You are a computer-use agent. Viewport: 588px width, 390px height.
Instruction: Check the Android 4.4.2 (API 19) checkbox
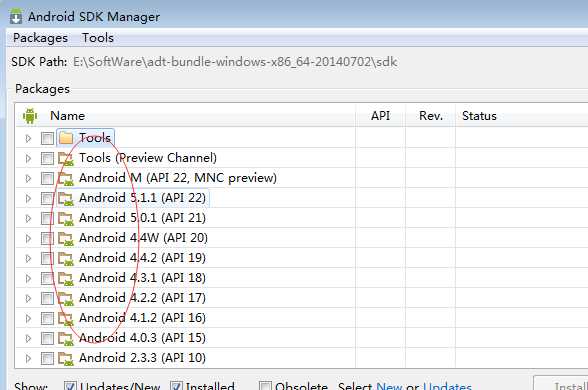coord(47,258)
